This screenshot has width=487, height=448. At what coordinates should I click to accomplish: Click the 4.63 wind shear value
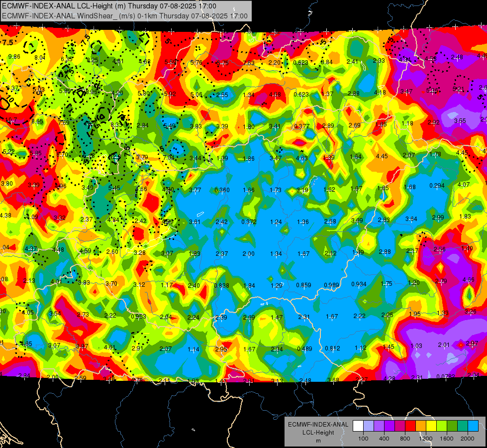point(302,158)
